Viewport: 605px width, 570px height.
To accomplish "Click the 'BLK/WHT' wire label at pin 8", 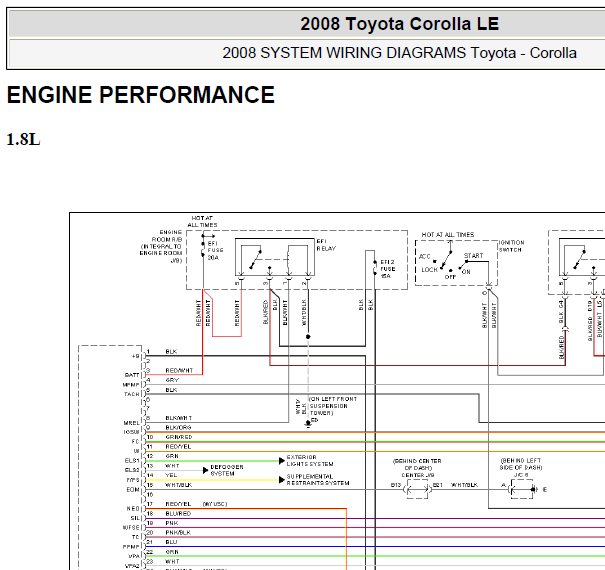I will coord(179,418).
